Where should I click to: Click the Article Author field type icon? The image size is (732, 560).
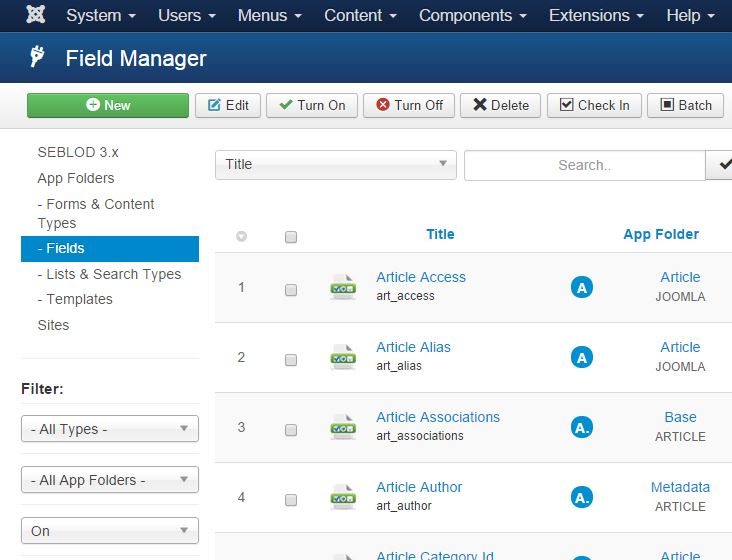[343, 497]
